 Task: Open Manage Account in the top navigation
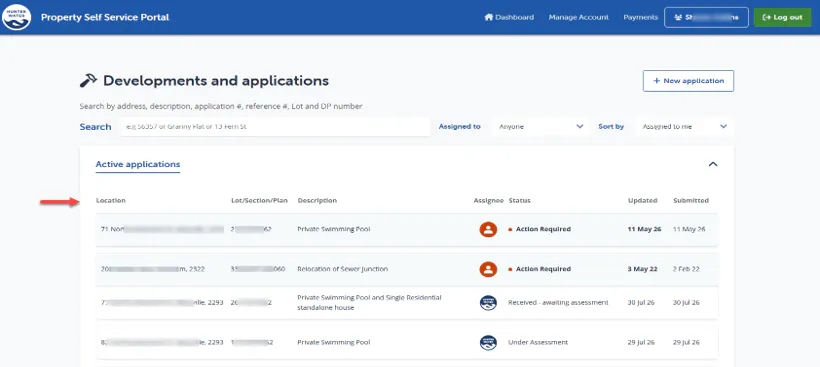pyautogui.click(x=578, y=17)
